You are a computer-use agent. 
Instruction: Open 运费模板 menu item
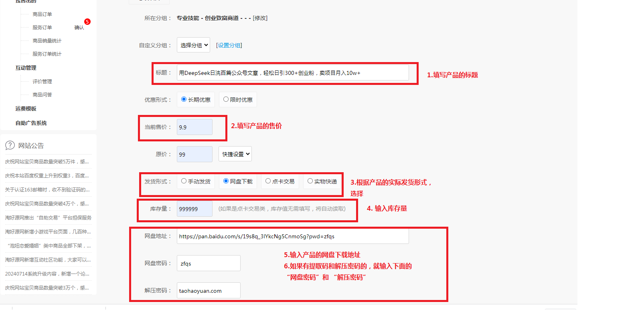(x=26, y=109)
